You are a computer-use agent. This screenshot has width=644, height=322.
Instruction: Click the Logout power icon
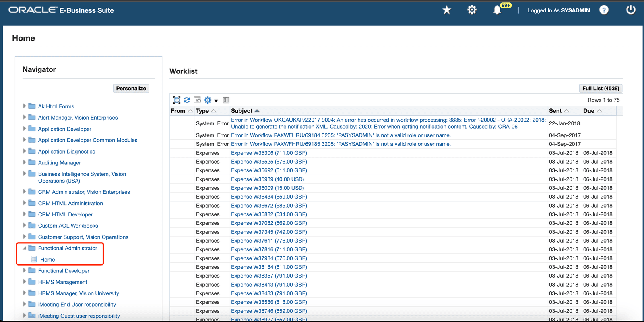coord(631,10)
